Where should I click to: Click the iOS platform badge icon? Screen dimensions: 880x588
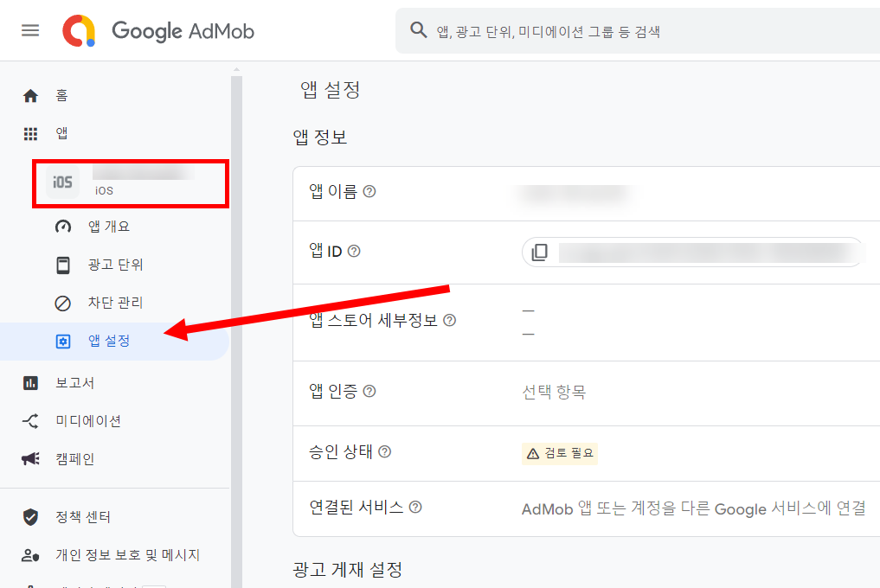[62, 182]
